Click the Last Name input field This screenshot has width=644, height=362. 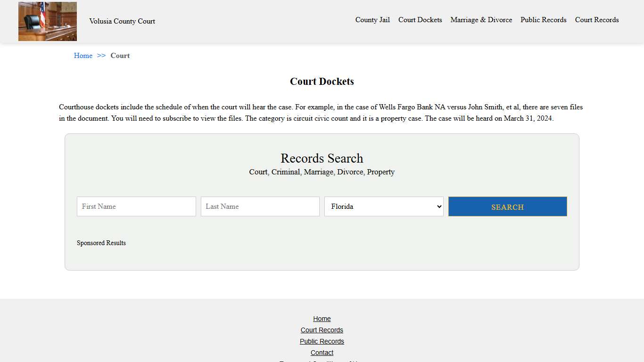tap(260, 206)
